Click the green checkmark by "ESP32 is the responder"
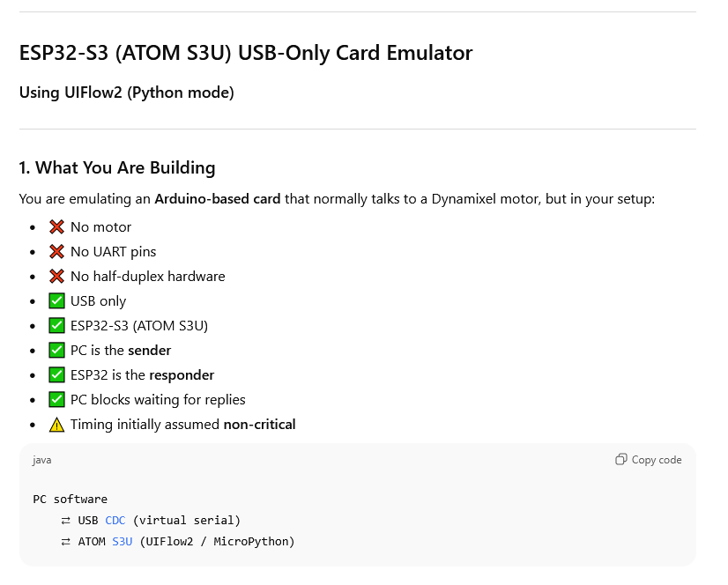The width and height of the screenshot is (728, 585). pyautogui.click(x=57, y=375)
